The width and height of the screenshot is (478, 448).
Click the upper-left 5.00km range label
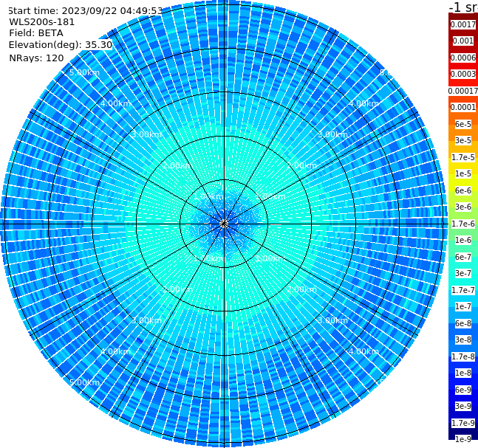84,72
